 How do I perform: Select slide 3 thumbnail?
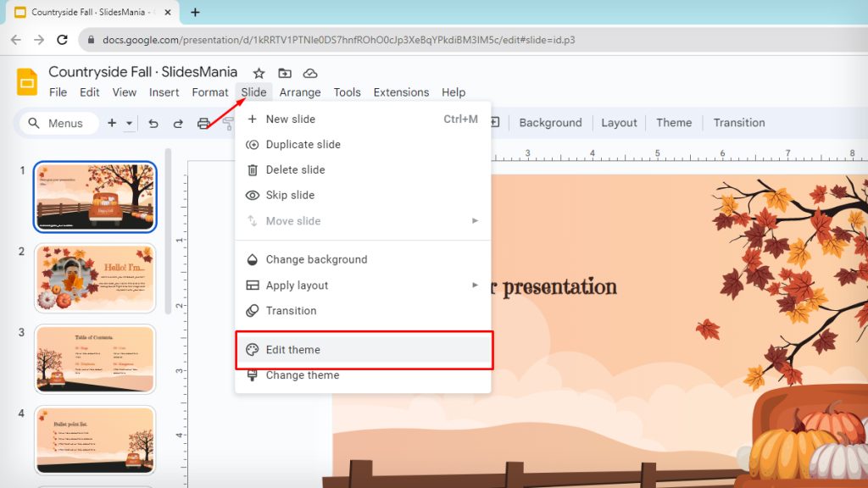(x=95, y=359)
